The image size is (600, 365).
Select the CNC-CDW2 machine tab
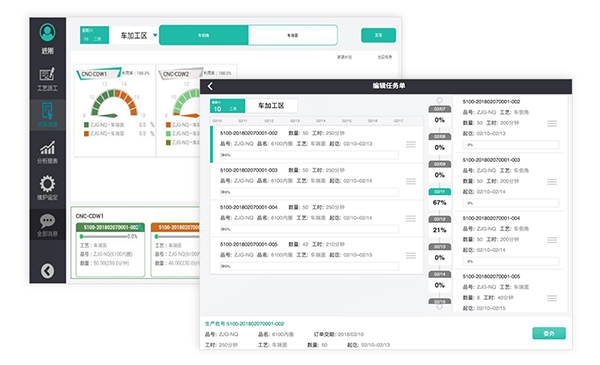pyautogui.click(x=180, y=73)
